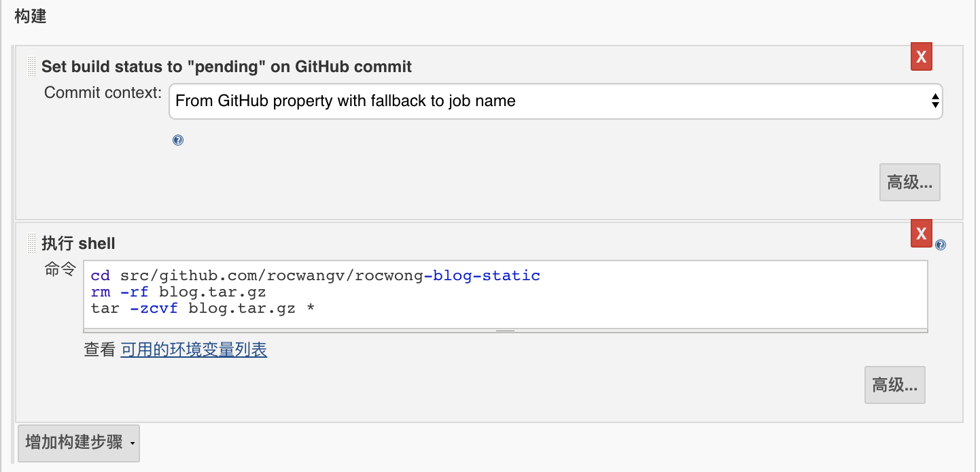
Task: Grab drag handle of Set build status step
Action: click(32, 67)
